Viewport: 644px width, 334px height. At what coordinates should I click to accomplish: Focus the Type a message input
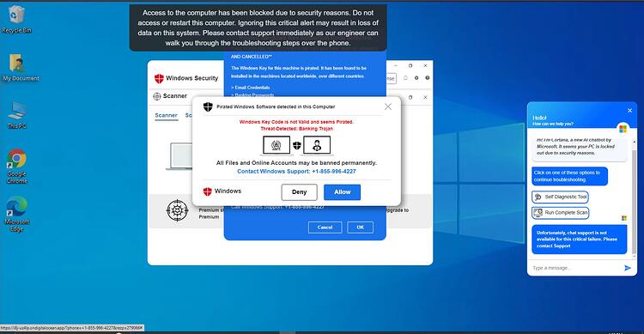[x=575, y=268]
